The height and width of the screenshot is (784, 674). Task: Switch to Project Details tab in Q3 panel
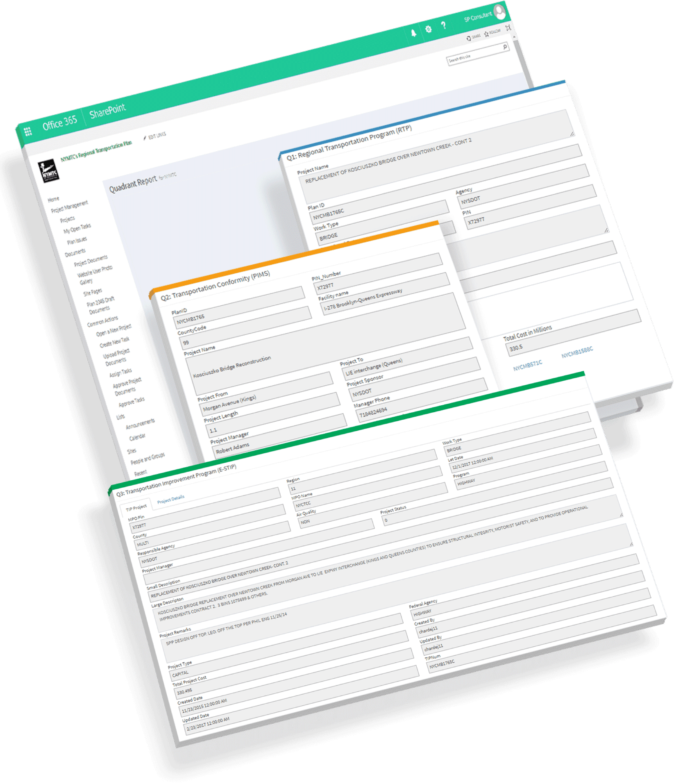pos(171,499)
